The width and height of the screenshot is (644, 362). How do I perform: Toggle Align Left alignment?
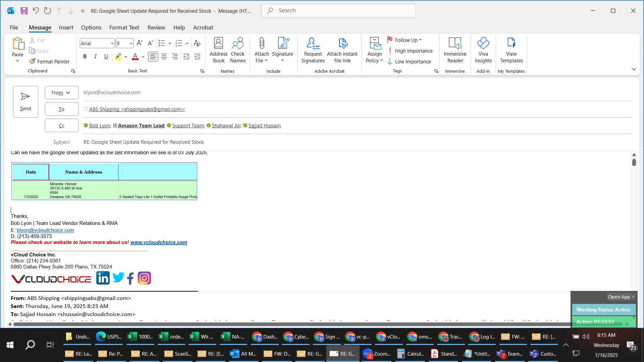pyautogui.click(x=153, y=57)
